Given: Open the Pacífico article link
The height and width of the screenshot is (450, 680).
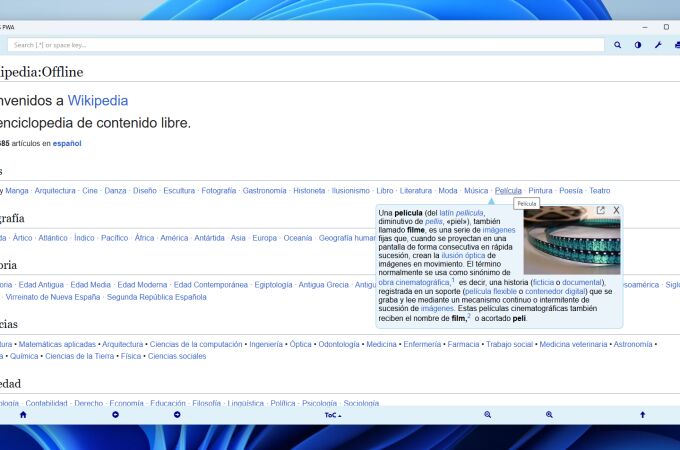Looking at the screenshot, I should pos(114,238).
